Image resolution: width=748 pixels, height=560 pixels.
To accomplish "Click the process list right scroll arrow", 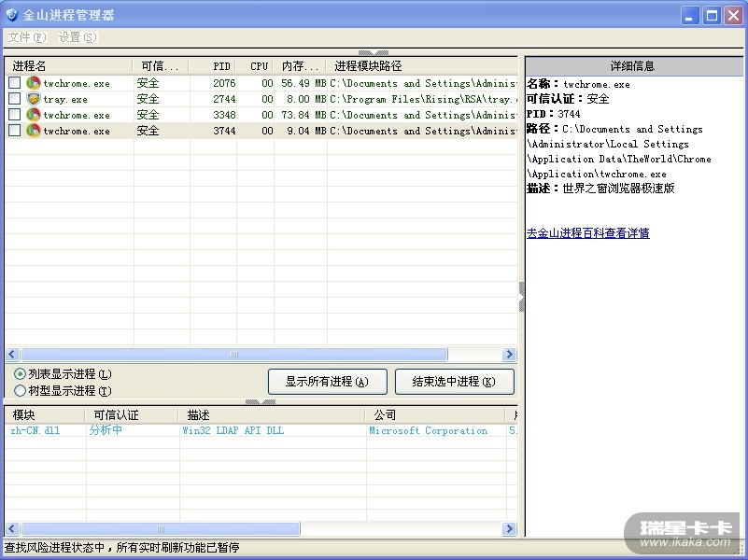I will coord(510,354).
